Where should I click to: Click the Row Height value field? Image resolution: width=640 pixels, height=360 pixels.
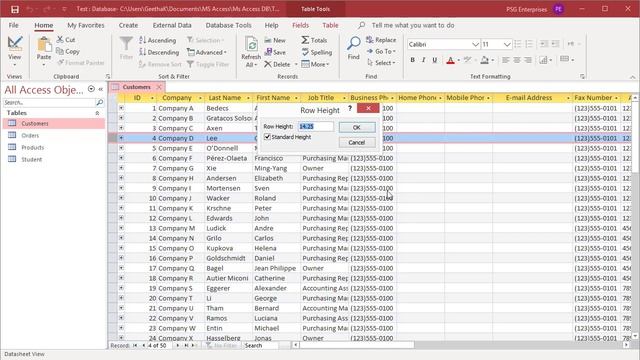coord(315,127)
